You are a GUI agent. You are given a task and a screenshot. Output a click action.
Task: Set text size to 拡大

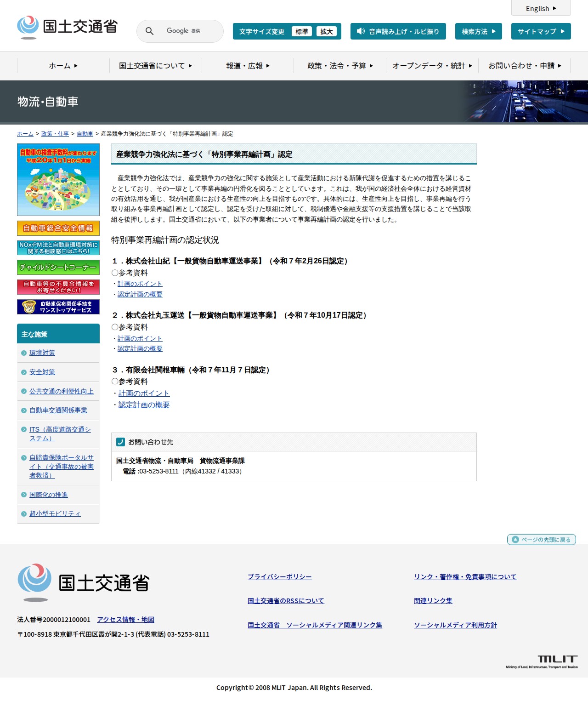327,31
